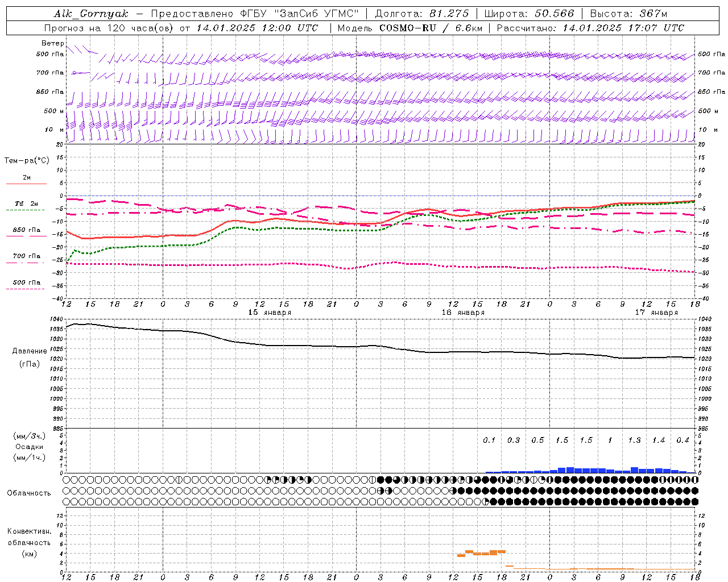Image resolution: width=728 pixels, height=582 pixels.
Task: Click the station name Alk_Gornyak in the header
Action: pos(91,14)
